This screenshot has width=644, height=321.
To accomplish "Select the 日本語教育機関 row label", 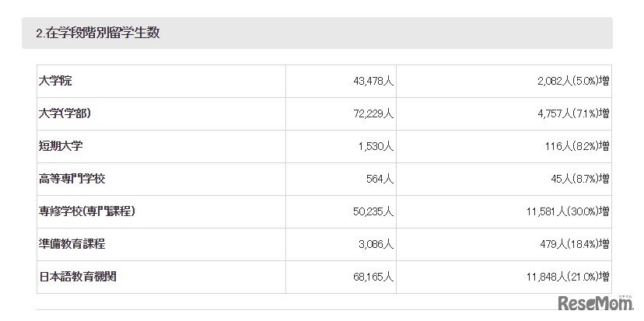I will pos(77,277).
